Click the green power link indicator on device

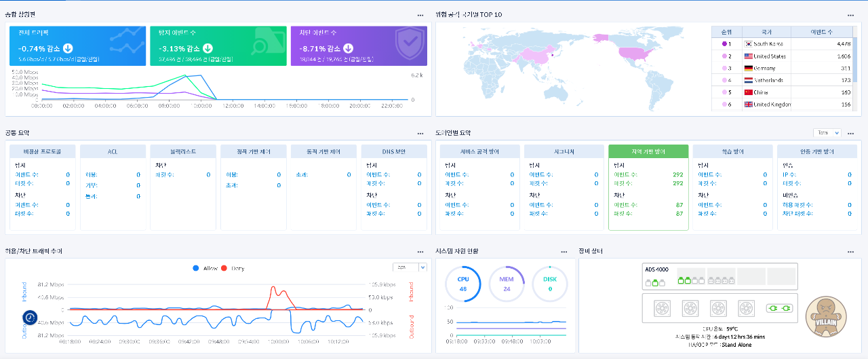click(x=778, y=309)
